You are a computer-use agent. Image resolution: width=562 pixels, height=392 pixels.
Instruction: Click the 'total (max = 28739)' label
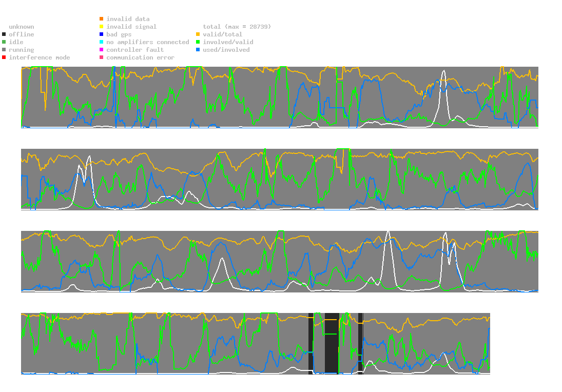click(237, 27)
